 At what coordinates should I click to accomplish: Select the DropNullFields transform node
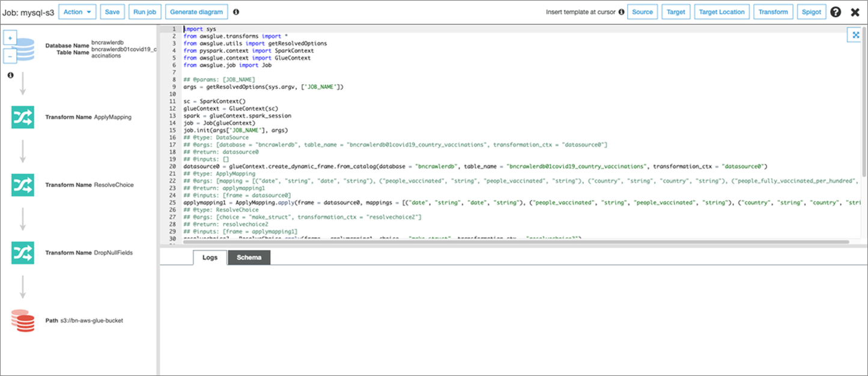pos(22,252)
